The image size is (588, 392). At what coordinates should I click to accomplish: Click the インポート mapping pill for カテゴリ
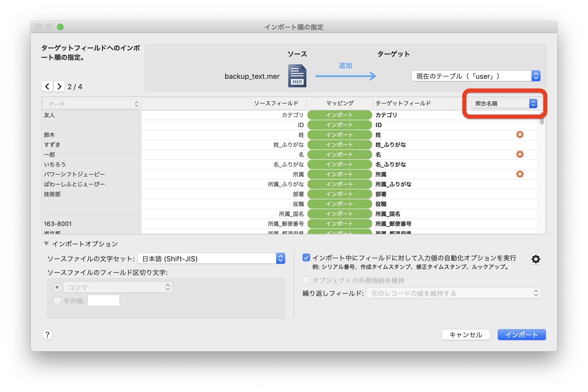tap(339, 115)
